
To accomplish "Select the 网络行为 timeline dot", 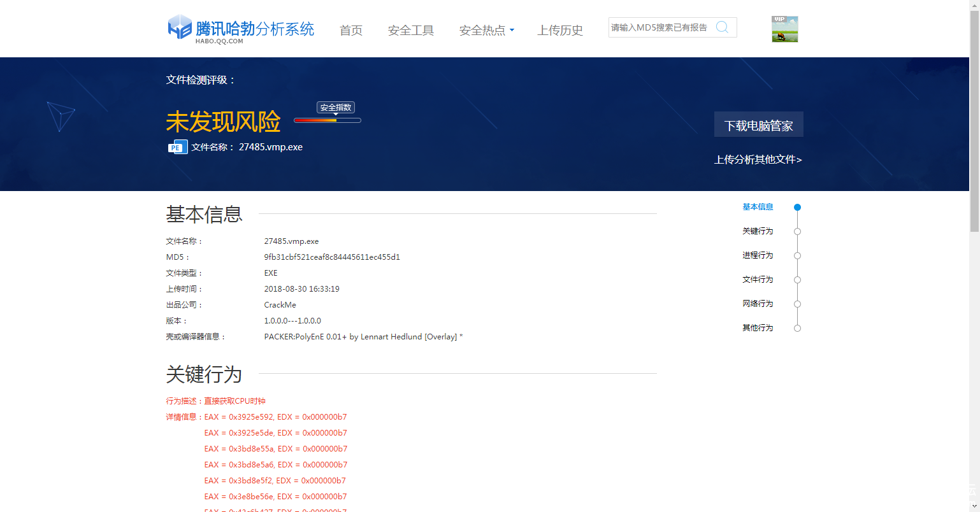I will (797, 304).
